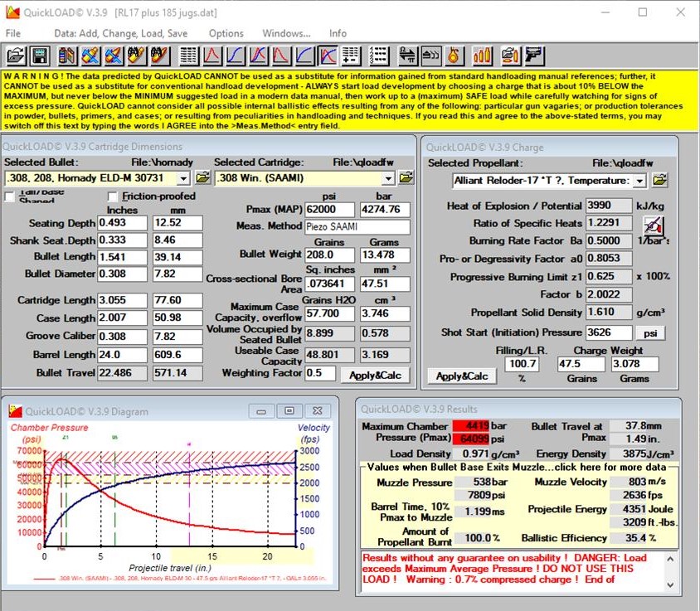This screenshot has height=611, width=700.
Task: Expand the Selected Cartridge dropdown
Action: (386, 177)
